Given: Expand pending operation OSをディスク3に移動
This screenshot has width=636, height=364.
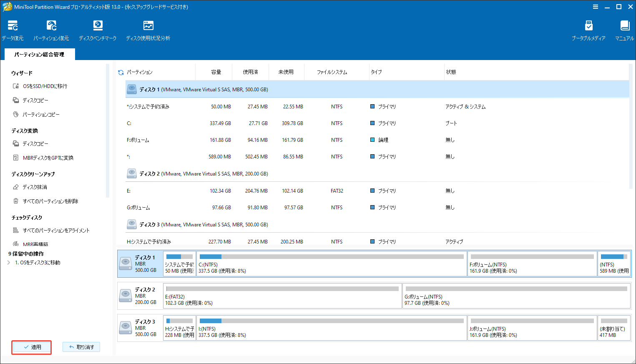Looking at the screenshot, I should (x=9, y=263).
